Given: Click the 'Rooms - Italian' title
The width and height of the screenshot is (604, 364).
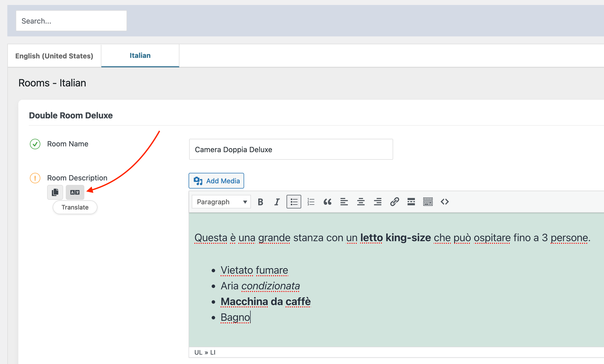Looking at the screenshot, I should (x=52, y=83).
